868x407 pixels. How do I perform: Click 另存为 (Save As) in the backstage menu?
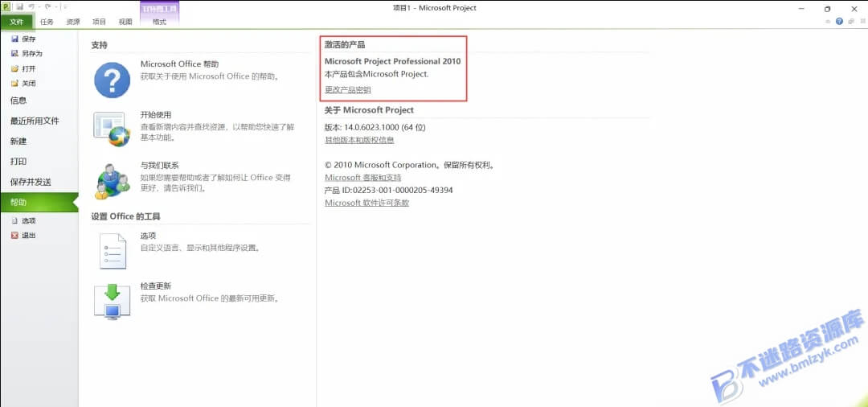pos(27,54)
